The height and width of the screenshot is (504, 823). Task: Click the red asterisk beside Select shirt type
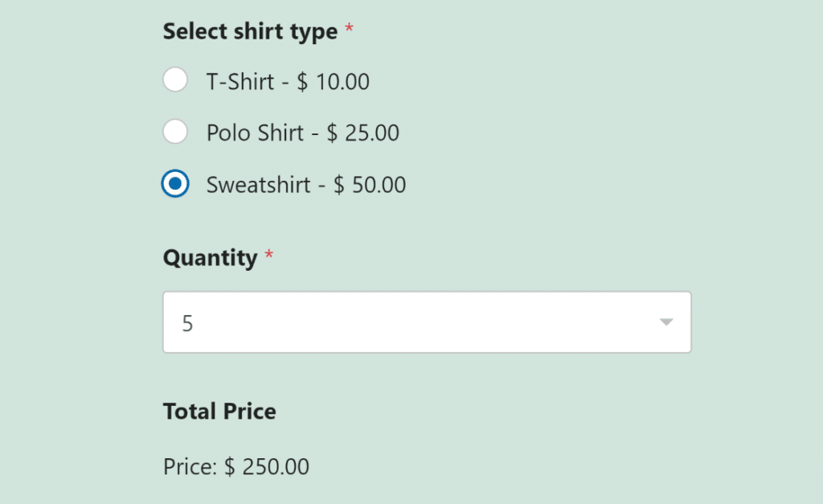pyautogui.click(x=349, y=27)
